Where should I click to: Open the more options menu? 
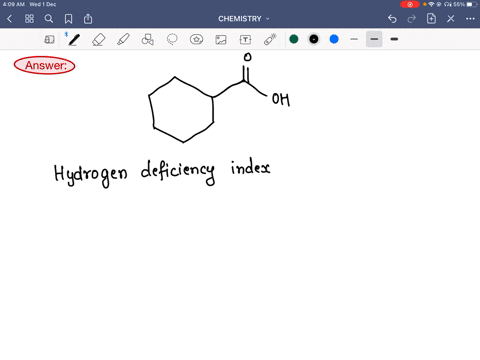pyautogui.click(x=470, y=19)
